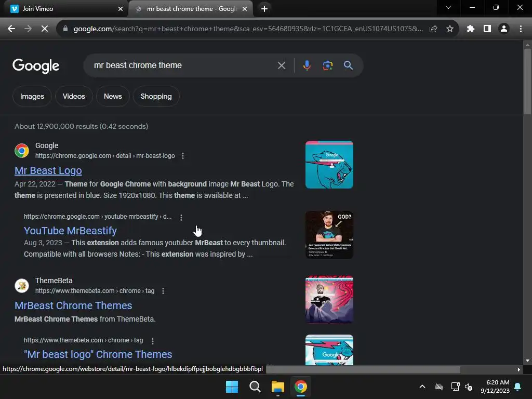Viewport: 532px width, 399px height.
Task: Open File Explorer from taskbar
Action: 278,387
